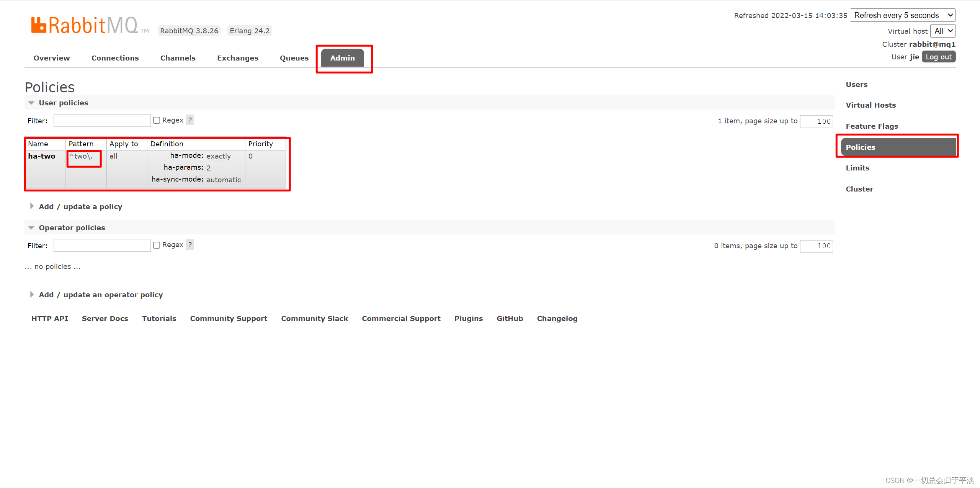Click the Log out button

coord(938,57)
